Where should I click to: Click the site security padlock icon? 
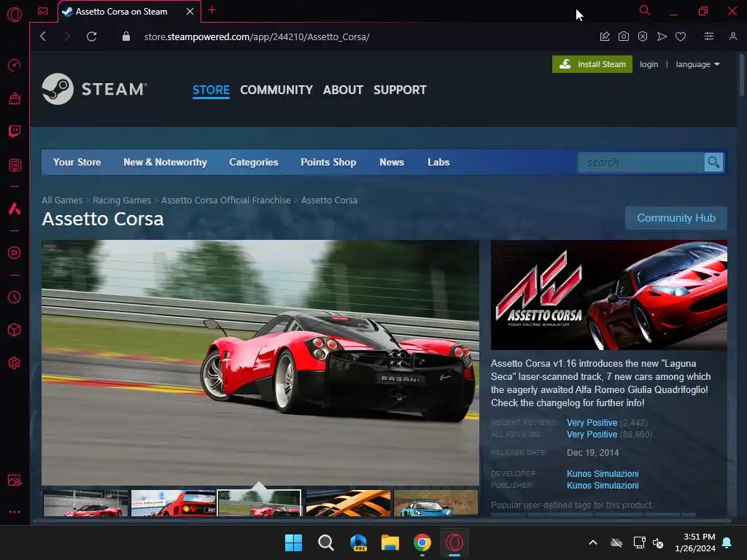point(126,36)
